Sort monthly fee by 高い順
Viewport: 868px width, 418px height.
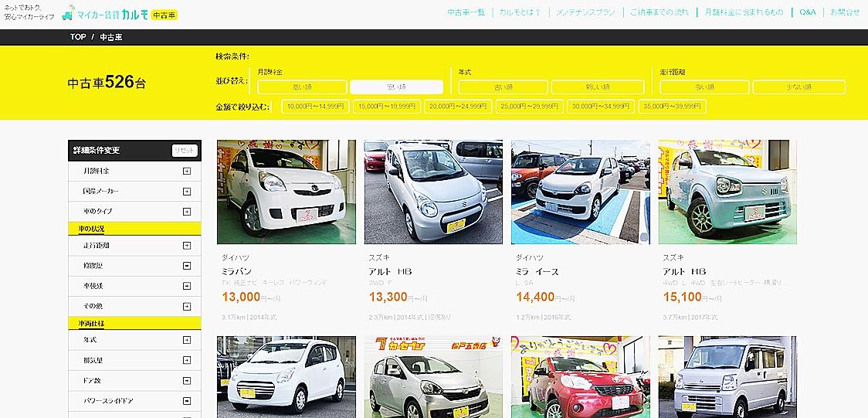[x=302, y=87]
